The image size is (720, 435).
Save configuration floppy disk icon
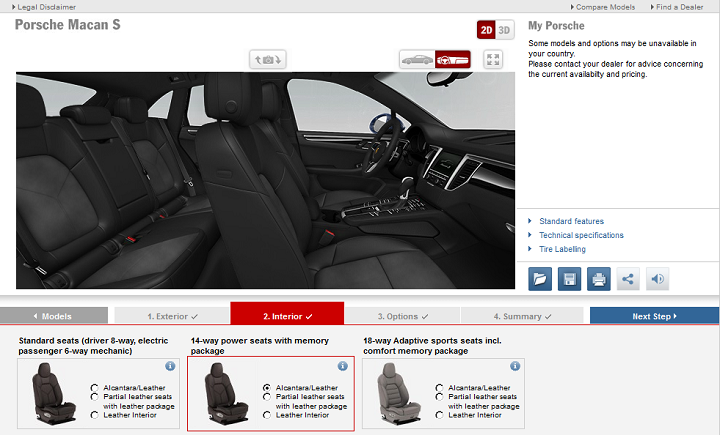coord(569,279)
